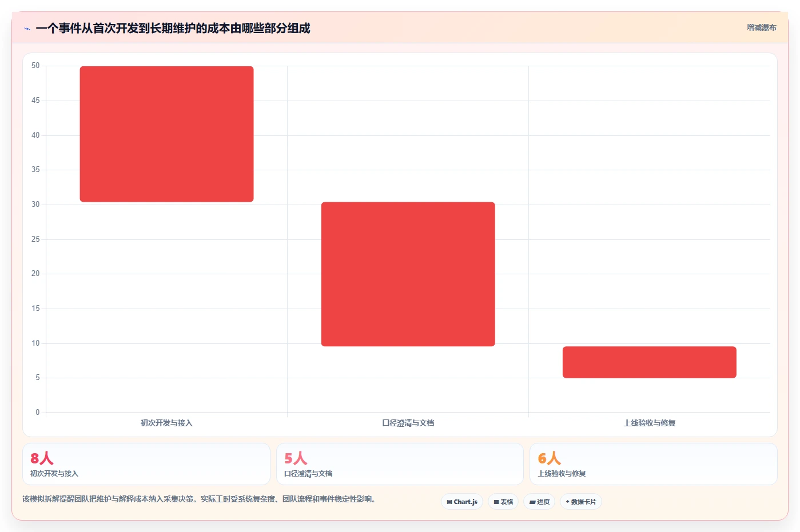
Task: Click the lightning icon beside the title
Action: [27, 29]
